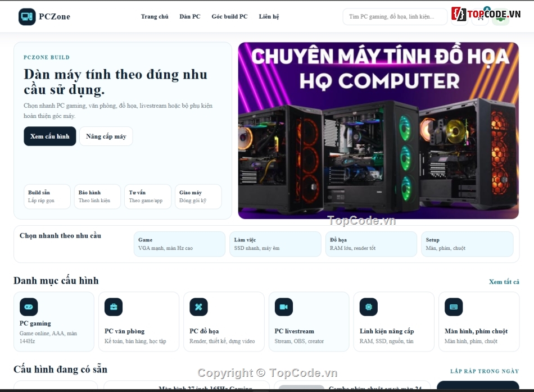The width and height of the screenshot is (534, 392).
Task: Click the Game online, AAA, màn 144Hz description
Action: (48, 337)
